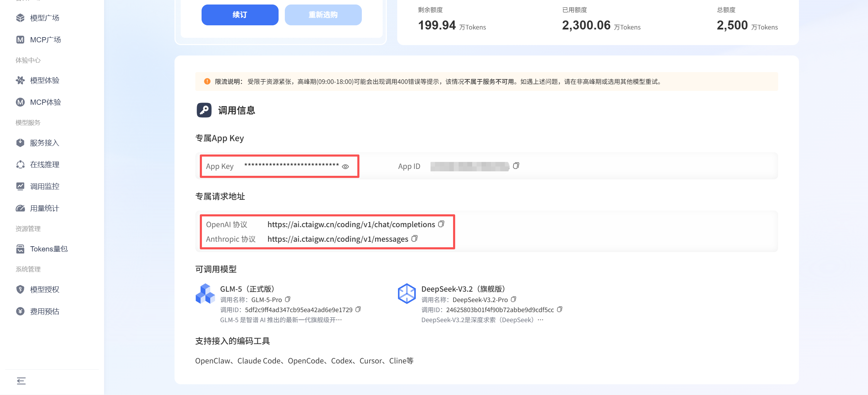Click the 2,500 total quota value
The width and height of the screenshot is (868, 395).
pos(732,25)
